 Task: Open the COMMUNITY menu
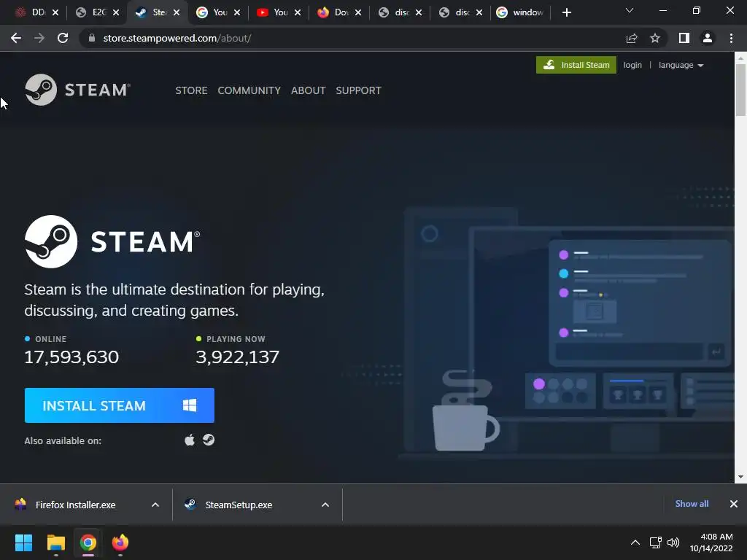pyautogui.click(x=249, y=90)
